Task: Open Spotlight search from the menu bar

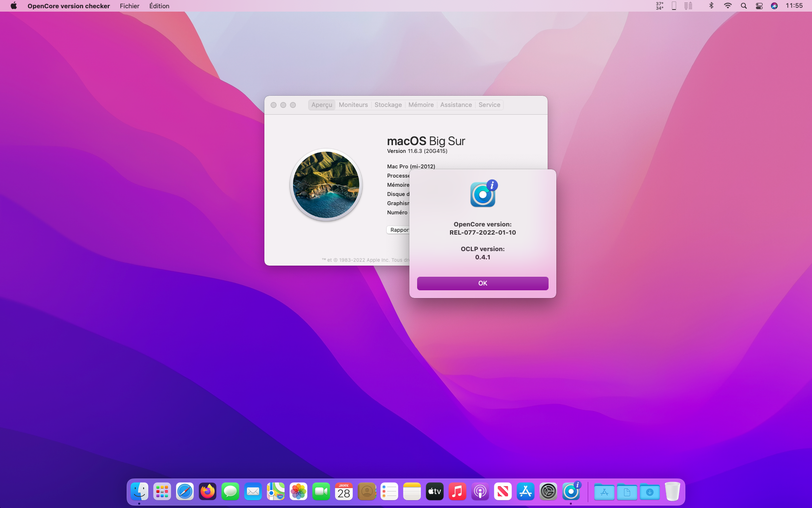Action: coord(744,6)
